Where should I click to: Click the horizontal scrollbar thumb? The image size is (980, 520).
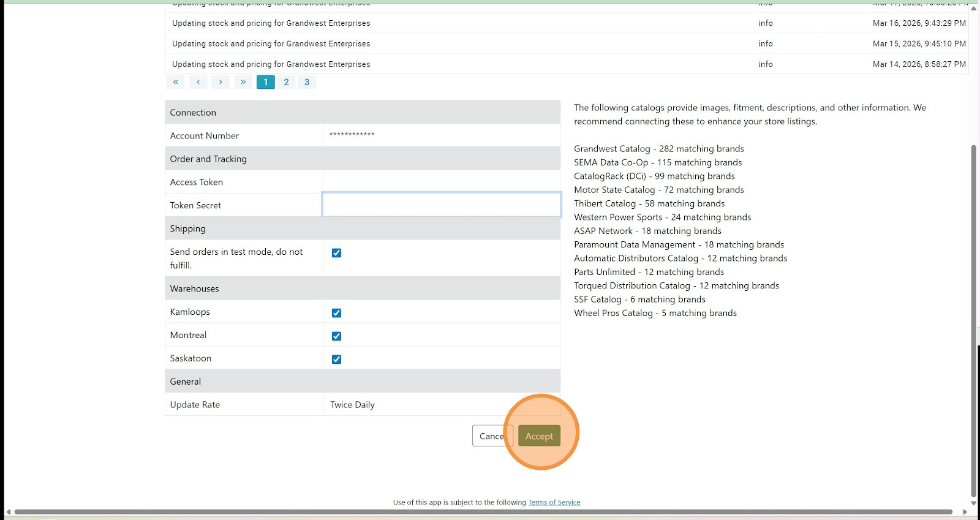[x=483, y=511]
